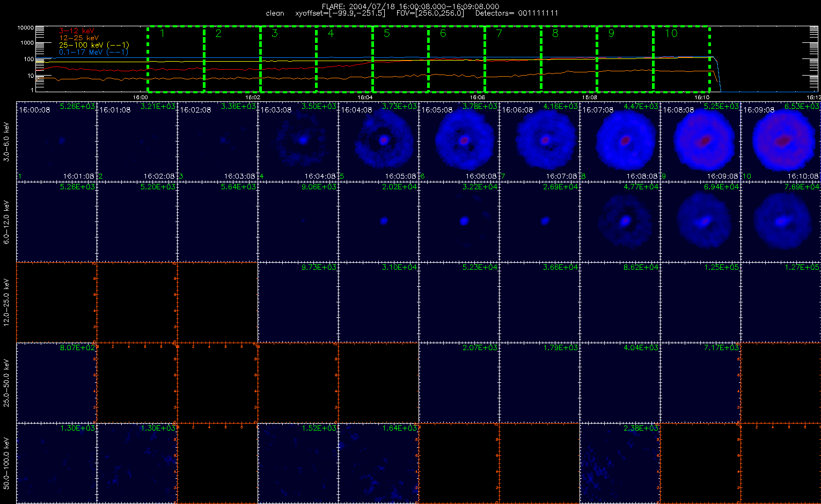Click the '5.23E+04' flux value
Image resolution: width=821 pixels, height=504 pixels.
coord(480,267)
